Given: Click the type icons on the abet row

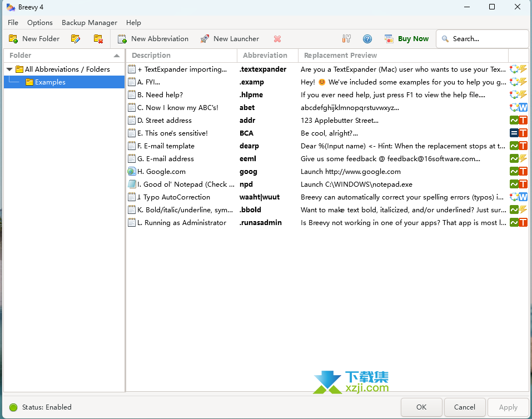Looking at the screenshot, I should tap(519, 108).
